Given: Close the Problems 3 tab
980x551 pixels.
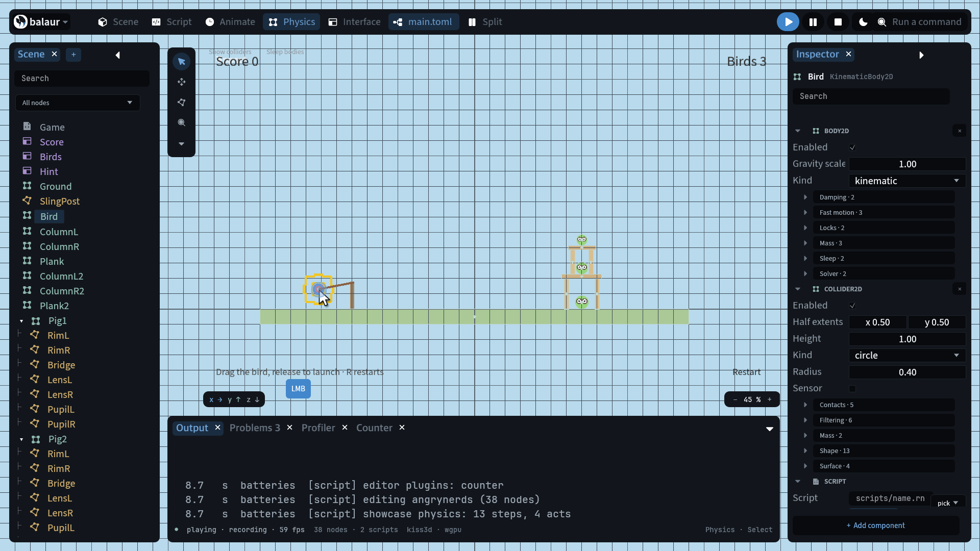Looking at the screenshot, I should click(x=289, y=428).
